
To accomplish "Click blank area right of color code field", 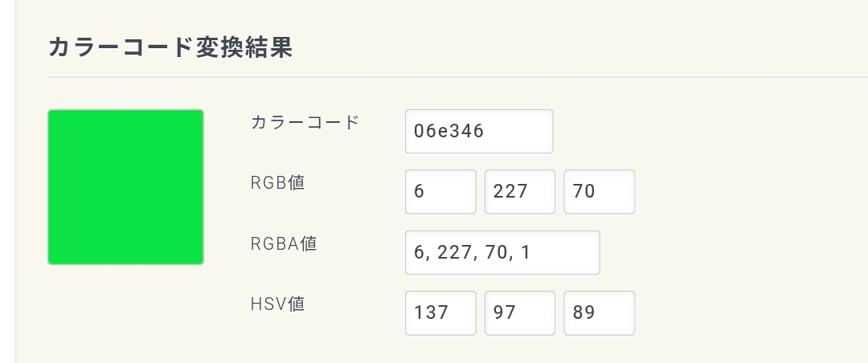I will coord(707,131).
